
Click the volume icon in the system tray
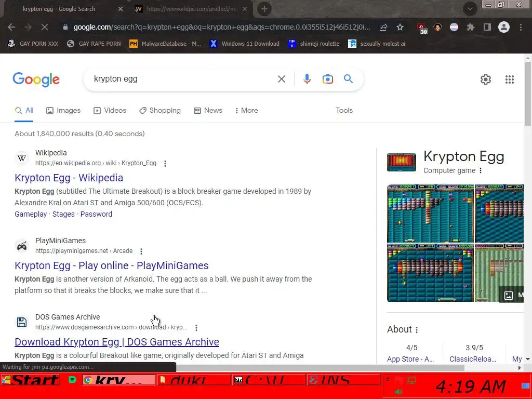coord(398,392)
